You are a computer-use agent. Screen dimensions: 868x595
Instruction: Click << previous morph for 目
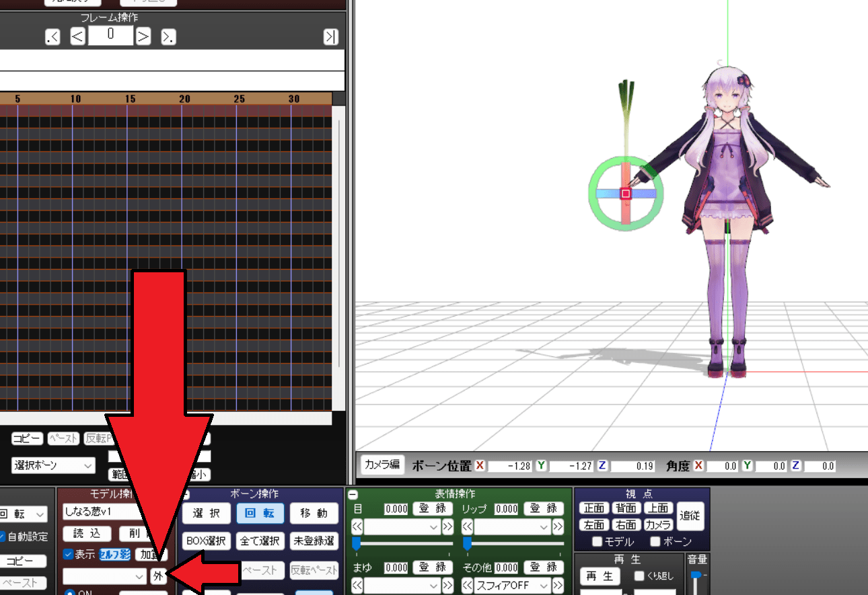coord(357,527)
